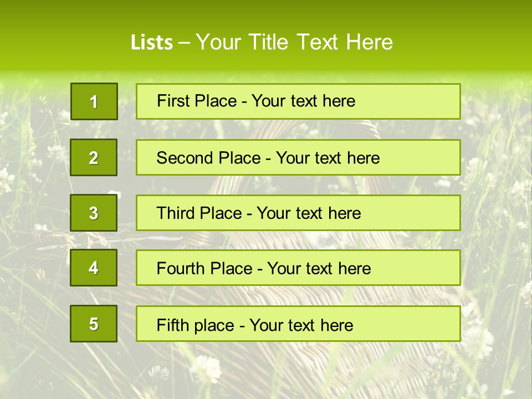Click the number 5 square
532x399 pixels.
tap(94, 324)
